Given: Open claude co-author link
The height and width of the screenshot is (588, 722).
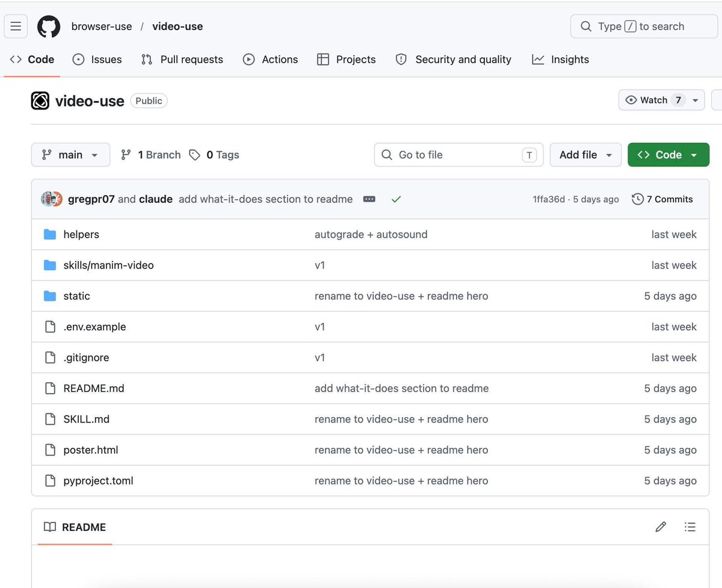Looking at the screenshot, I should click(x=156, y=199).
